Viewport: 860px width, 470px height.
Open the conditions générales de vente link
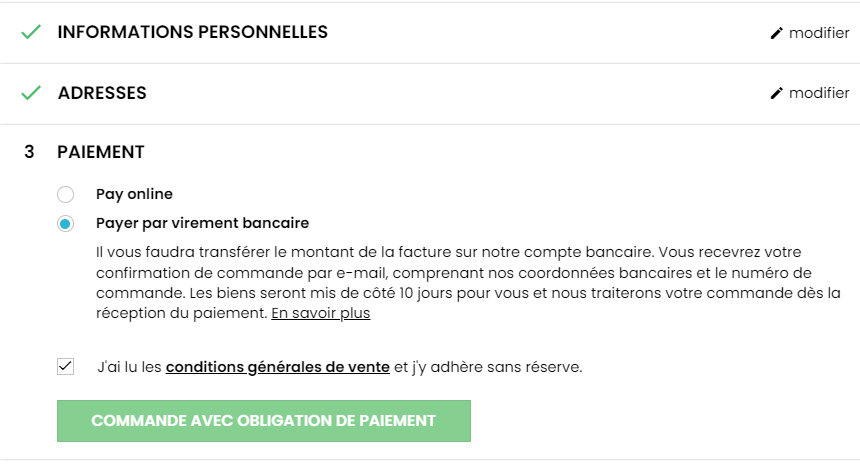277,367
